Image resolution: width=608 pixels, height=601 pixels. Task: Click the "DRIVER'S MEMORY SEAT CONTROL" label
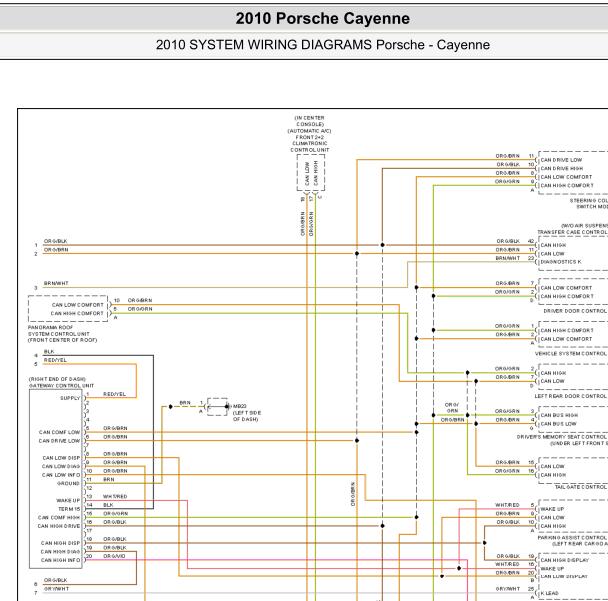click(562, 437)
